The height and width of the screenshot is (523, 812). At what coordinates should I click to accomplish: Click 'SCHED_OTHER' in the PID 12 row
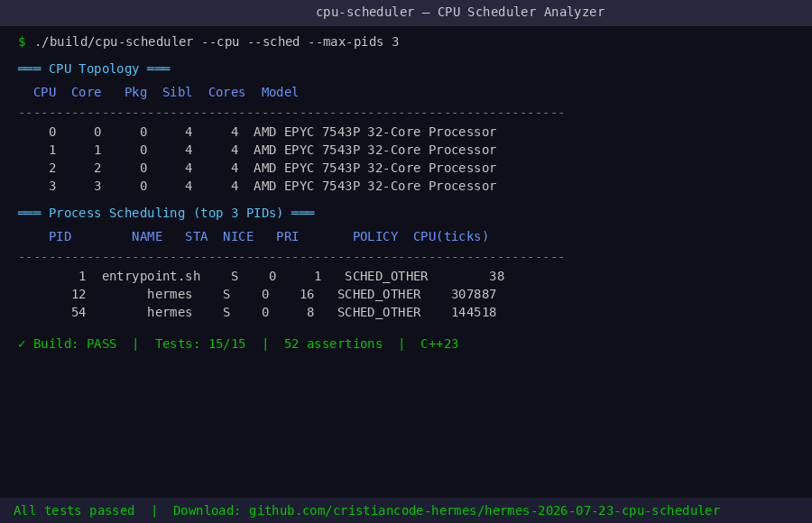pyautogui.click(x=379, y=295)
